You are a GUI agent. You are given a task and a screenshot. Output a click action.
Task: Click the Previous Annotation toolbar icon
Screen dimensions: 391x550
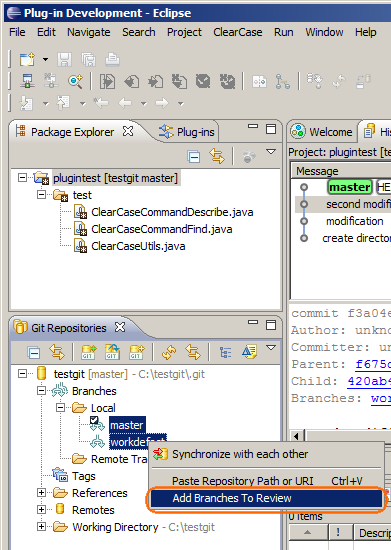pyautogui.click(x=64, y=103)
